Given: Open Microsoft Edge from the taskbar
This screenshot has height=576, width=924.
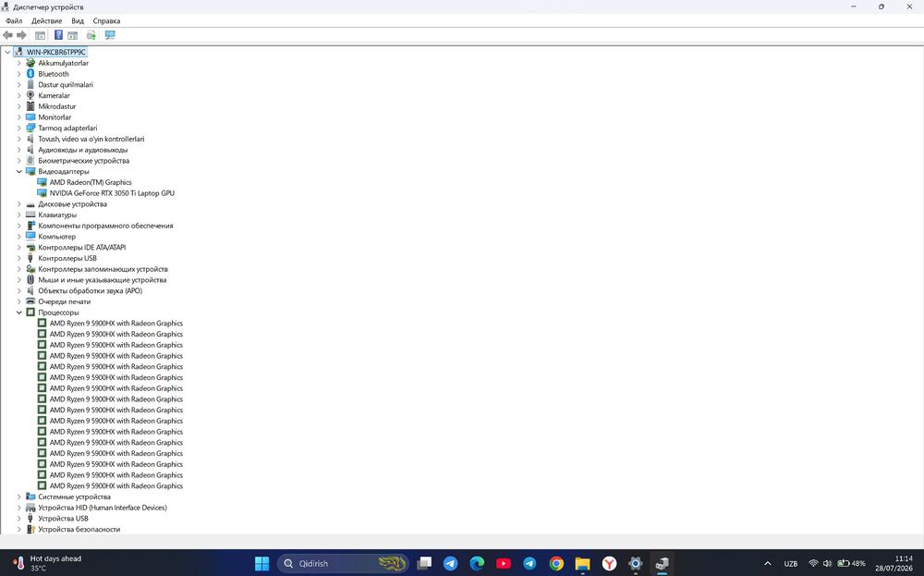Looking at the screenshot, I should coord(477,564).
